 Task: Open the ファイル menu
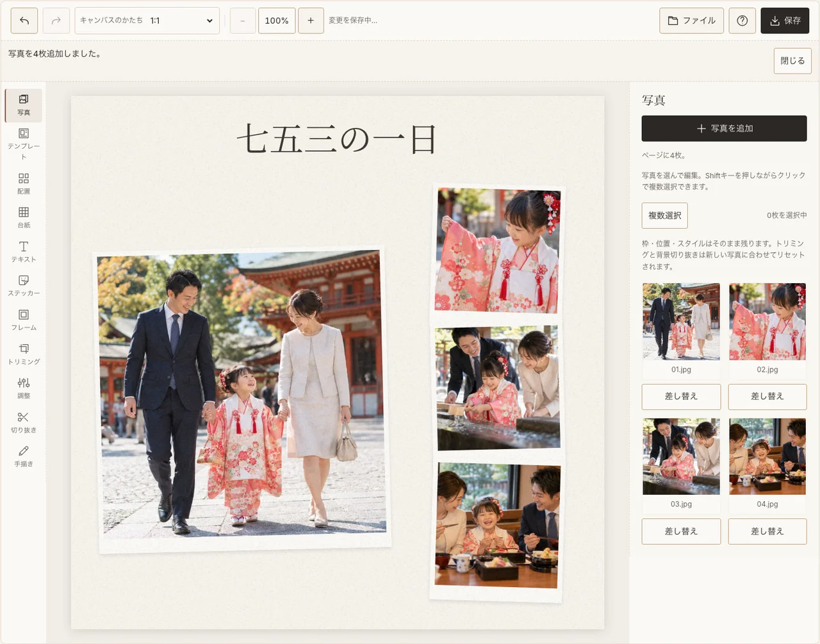tap(692, 21)
